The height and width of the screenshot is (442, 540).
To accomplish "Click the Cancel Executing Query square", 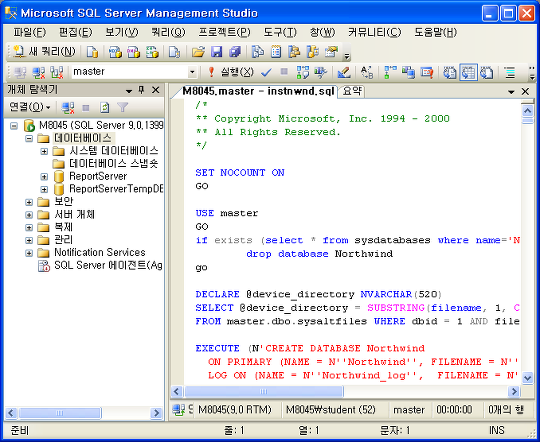I will 284,72.
